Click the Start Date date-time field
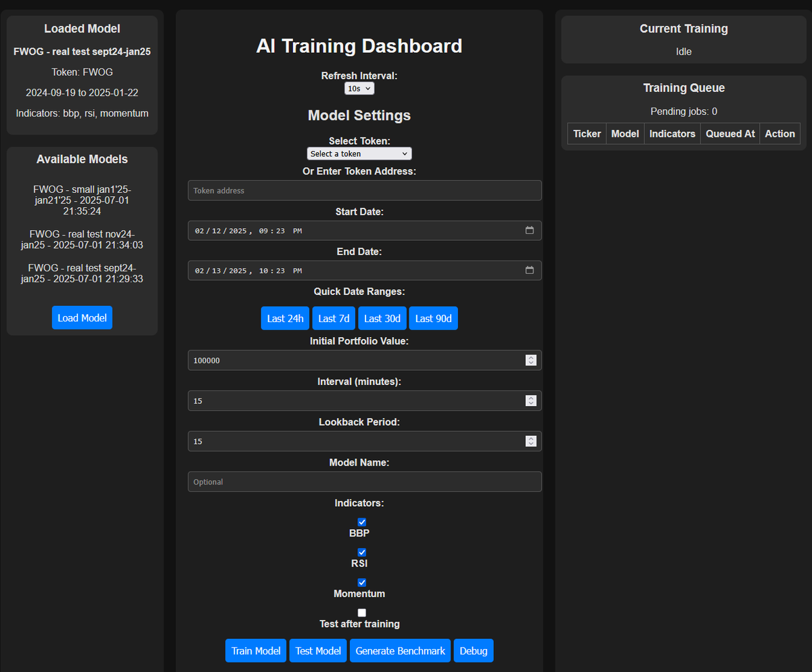The width and height of the screenshot is (812, 672). 365,230
